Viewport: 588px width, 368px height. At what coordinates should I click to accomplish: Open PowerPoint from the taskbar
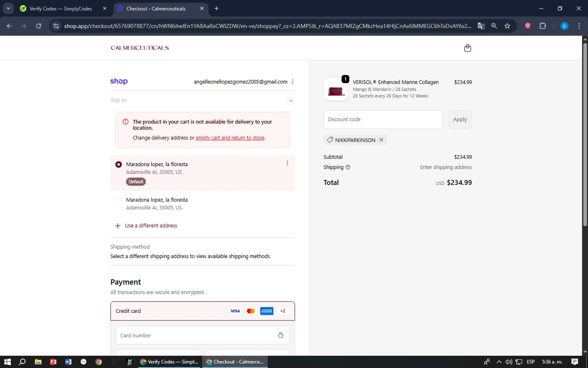[53, 362]
